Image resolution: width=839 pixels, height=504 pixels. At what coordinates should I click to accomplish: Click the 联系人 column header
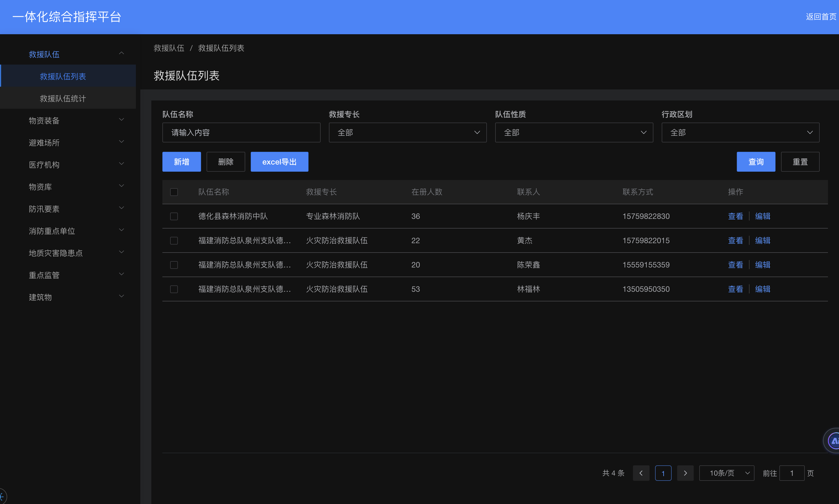[528, 192]
